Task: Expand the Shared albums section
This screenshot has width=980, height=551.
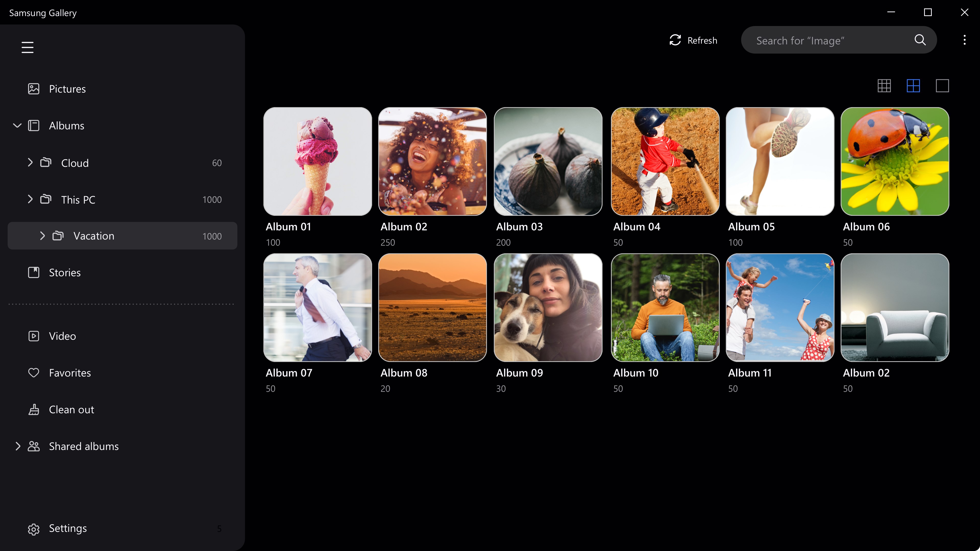Action: (18, 446)
